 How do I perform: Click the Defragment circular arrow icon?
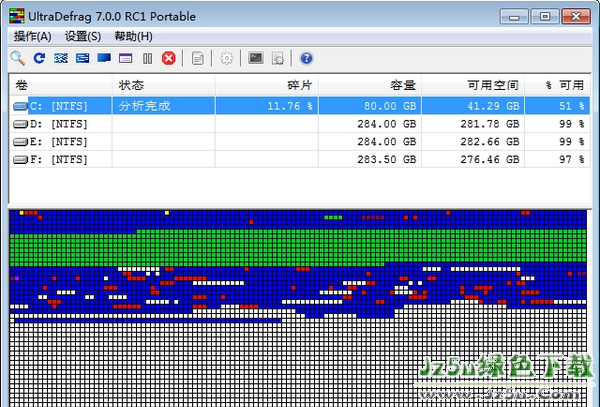pos(39,58)
